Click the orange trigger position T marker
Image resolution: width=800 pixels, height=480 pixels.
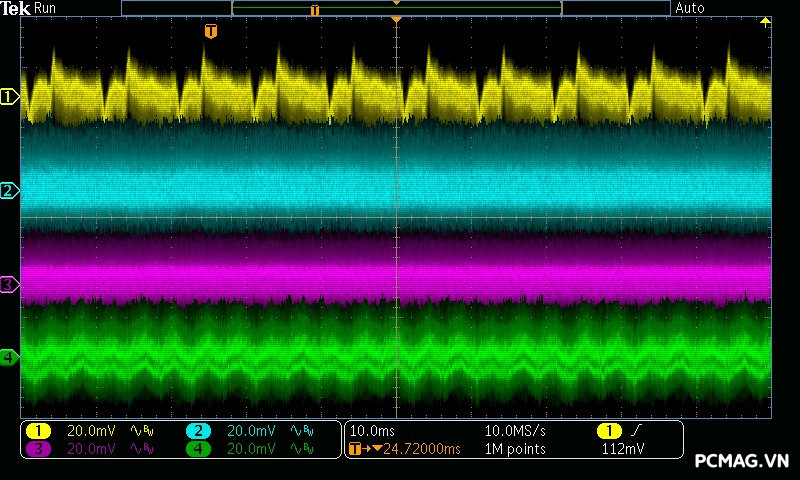click(210, 32)
